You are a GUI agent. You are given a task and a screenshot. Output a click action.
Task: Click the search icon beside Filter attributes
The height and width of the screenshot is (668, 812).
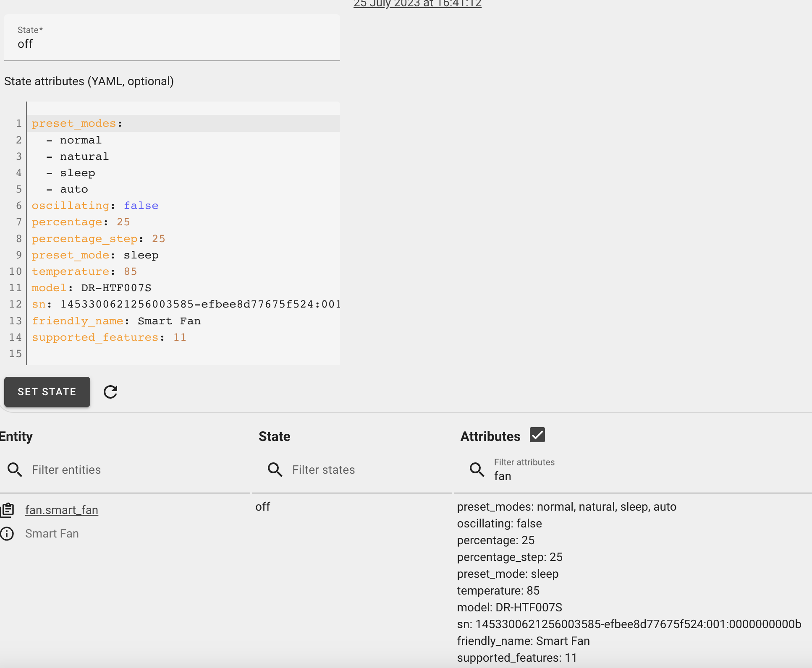[x=477, y=470]
